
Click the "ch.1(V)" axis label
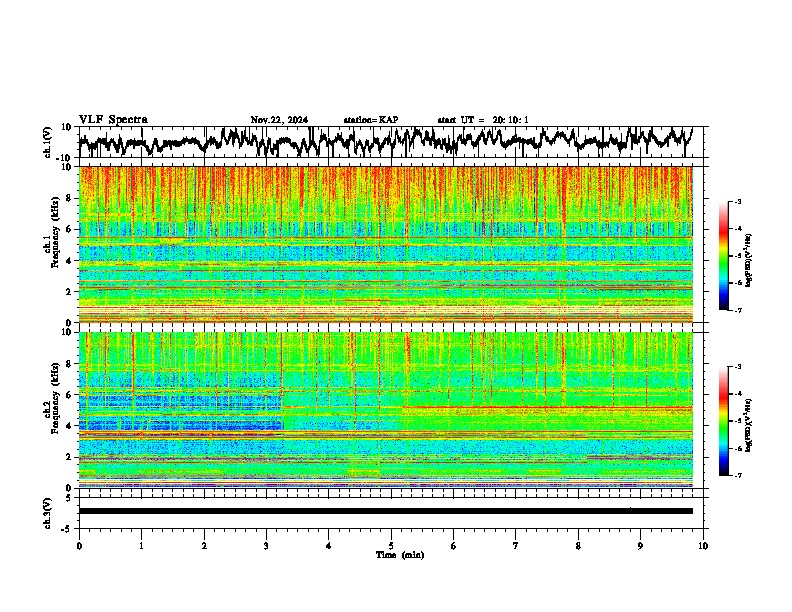pyautogui.click(x=48, y=142)
